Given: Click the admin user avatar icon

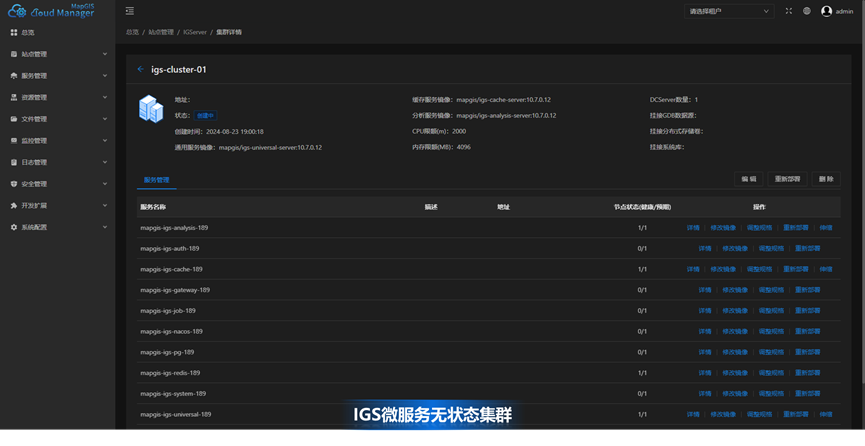Looking at the screenshot, I should [x=826, y=11].
